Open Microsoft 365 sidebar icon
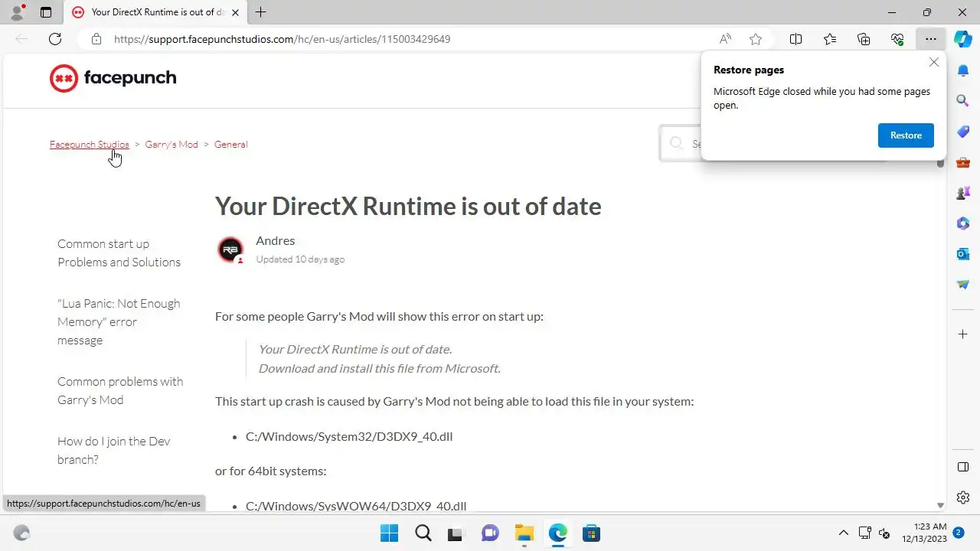 click(x=963, y=223)
